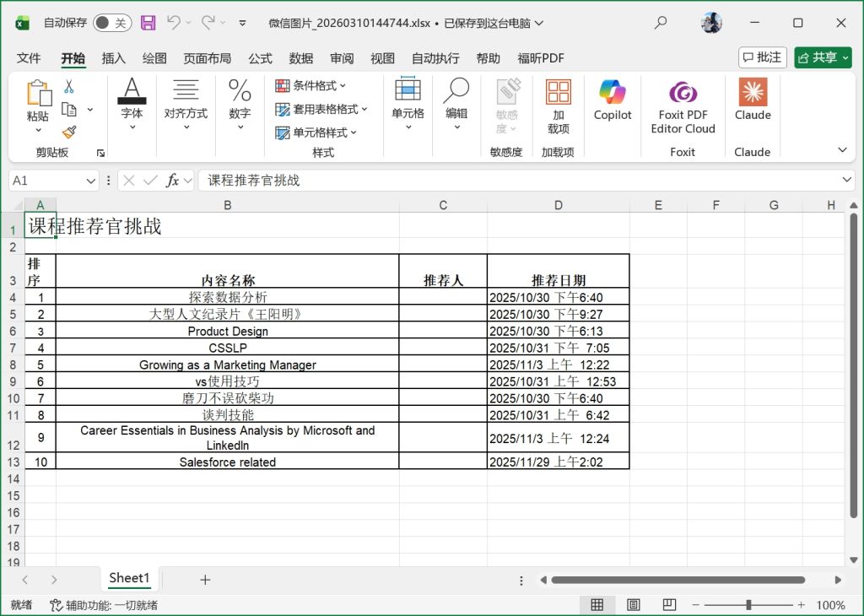Image resolution: width=864 pixels, height=616 pixels.
Task: Click the search magnifier in title bar
Action: click(x=661, y=23)
